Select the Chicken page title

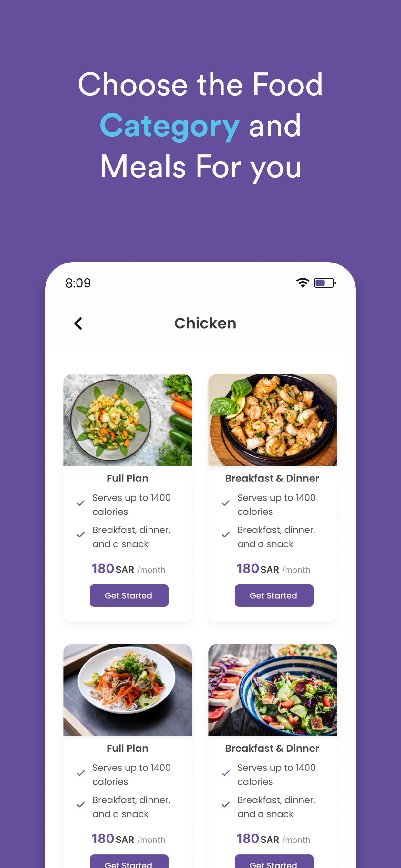(205, 324)
